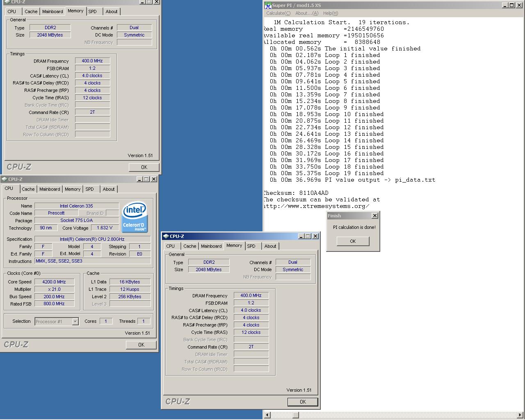Select About tab in CPU-Z processor window
This screenshot has height=420, width=525.
(109, 189)
